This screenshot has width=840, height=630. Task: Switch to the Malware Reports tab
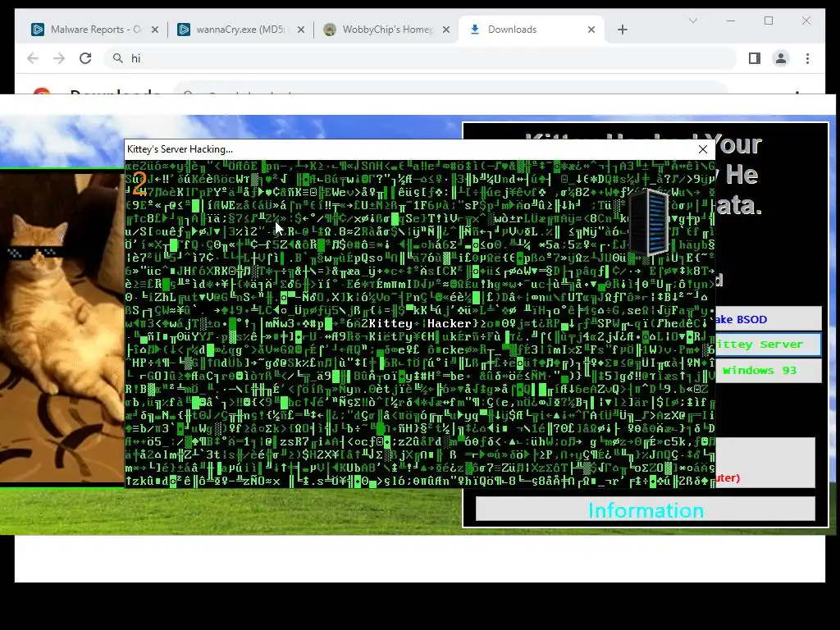point(95,30)
